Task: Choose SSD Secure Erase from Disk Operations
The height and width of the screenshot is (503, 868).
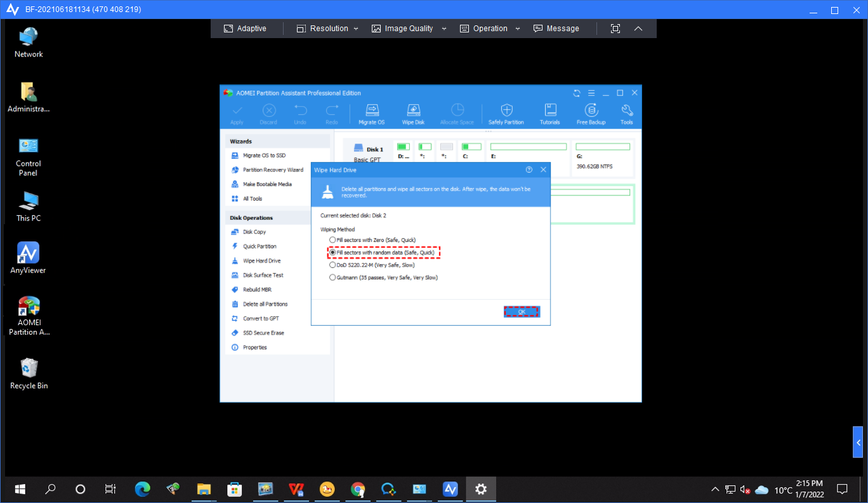Action: [263, 333]
